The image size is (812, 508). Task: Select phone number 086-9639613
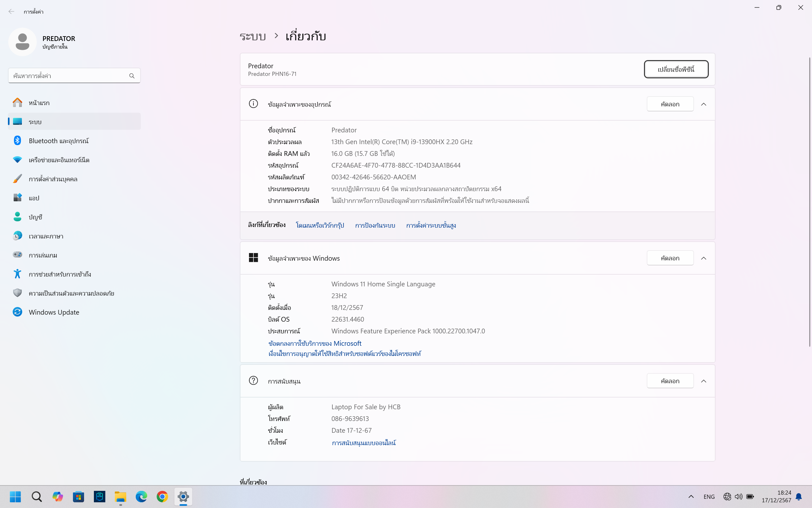(x=350, y=419)
